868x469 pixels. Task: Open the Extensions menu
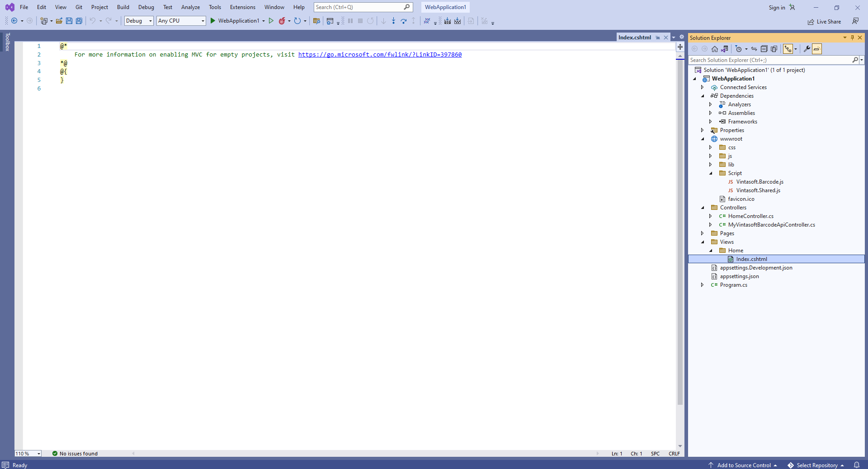click(x=242, y=7)
